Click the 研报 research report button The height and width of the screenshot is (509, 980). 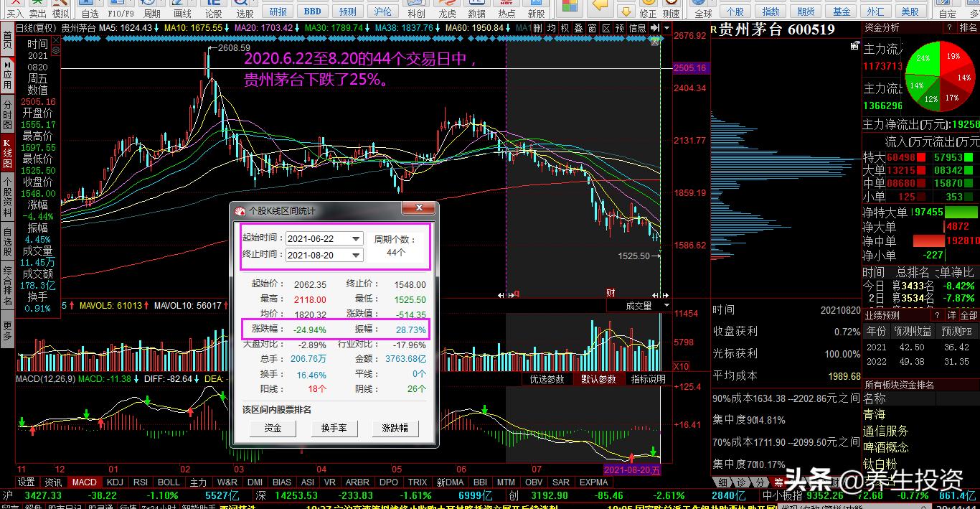(x=278, y=11)
